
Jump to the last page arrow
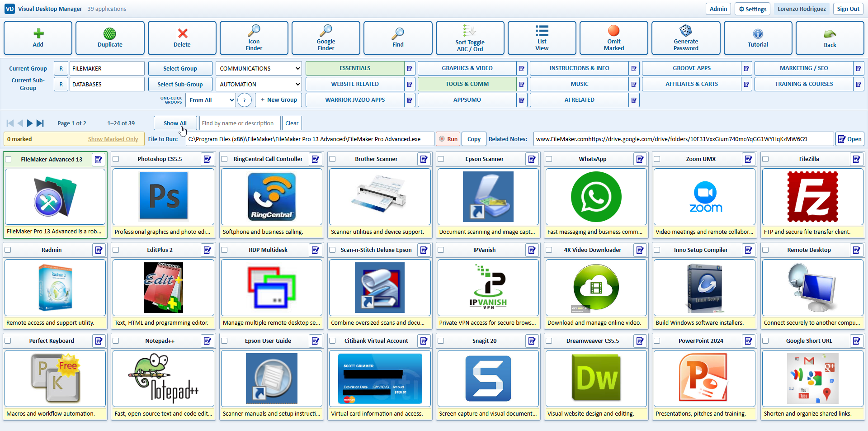40,123
